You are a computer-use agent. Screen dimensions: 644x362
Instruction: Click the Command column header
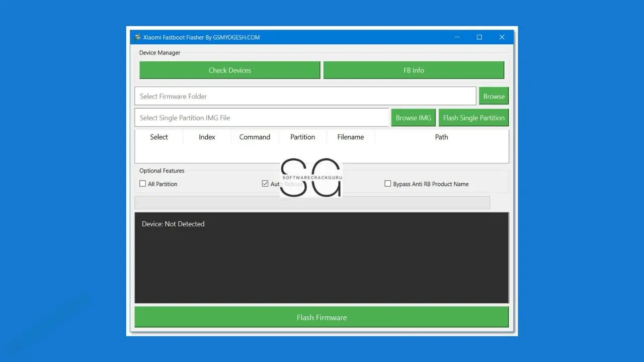tap(255, 137)
